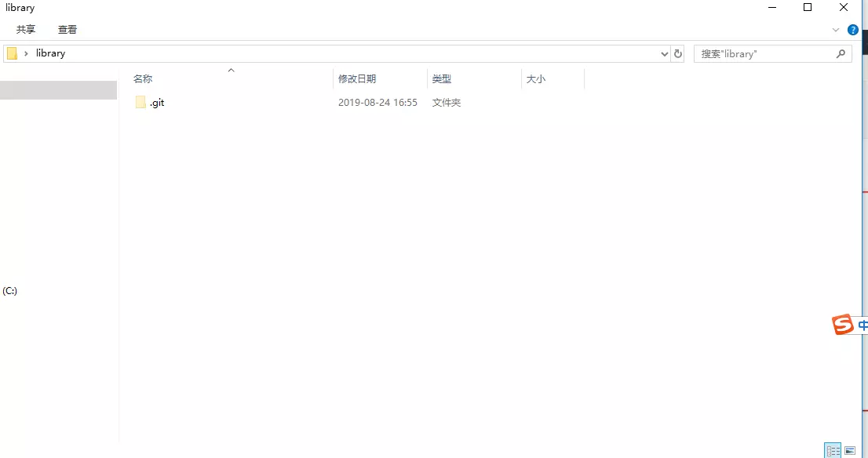The height and width of the screenshot is (458, 868).
Task: Click the refresh icon next to address bar
Action: click(x=677, y=53)
